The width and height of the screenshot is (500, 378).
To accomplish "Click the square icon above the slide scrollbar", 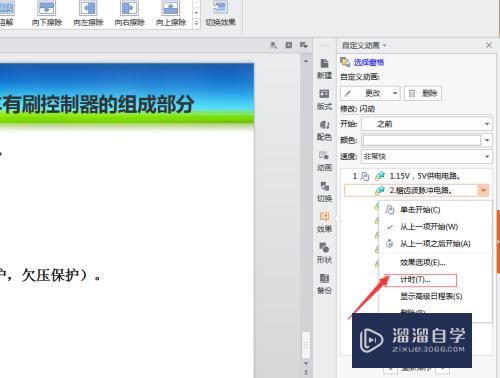I will (289, 45).
